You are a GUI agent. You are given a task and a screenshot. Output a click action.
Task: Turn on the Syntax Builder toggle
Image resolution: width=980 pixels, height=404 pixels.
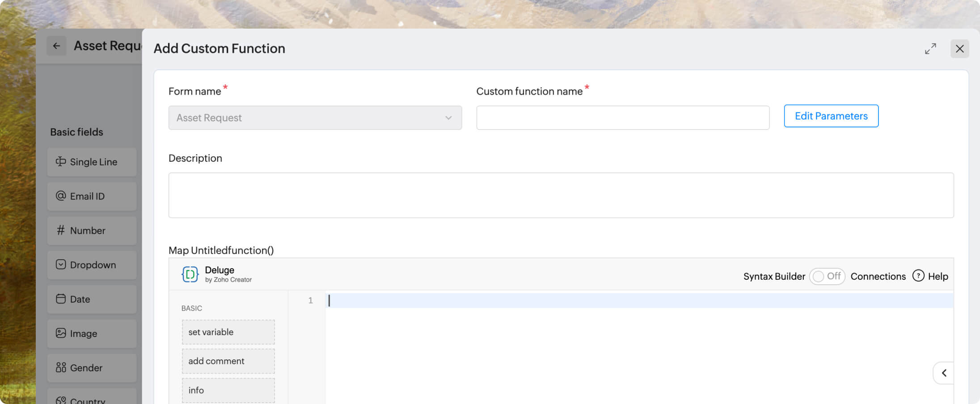click(x=827, y=276)
